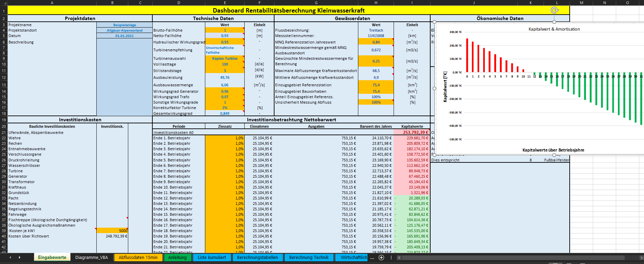Select the MNQ Referenzstation value 0,84
644x264 pixels.
[x=376, y=42]
